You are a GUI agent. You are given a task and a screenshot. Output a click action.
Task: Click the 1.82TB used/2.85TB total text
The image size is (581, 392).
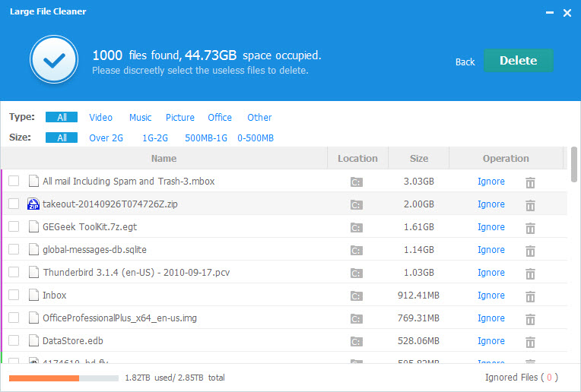[x=175, y=378]
